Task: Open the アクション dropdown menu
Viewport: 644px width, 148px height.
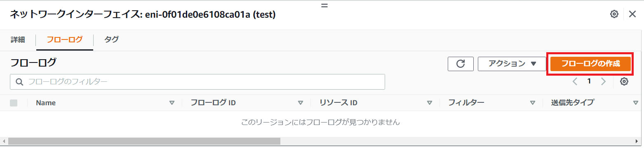Action: point(512,64)
